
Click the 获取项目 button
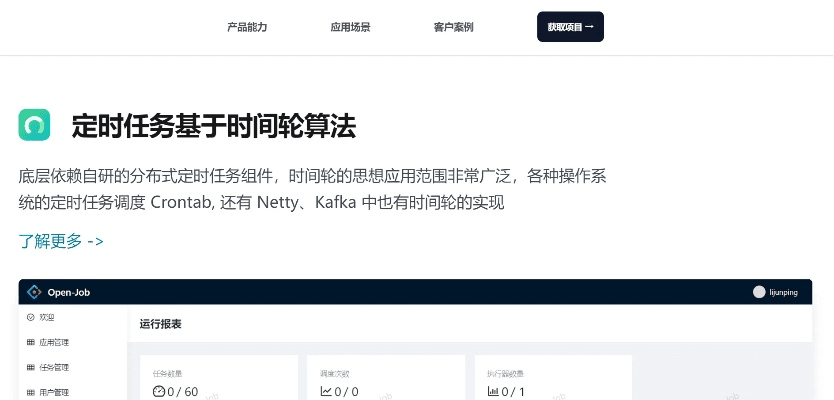click(x=570, y=27)
